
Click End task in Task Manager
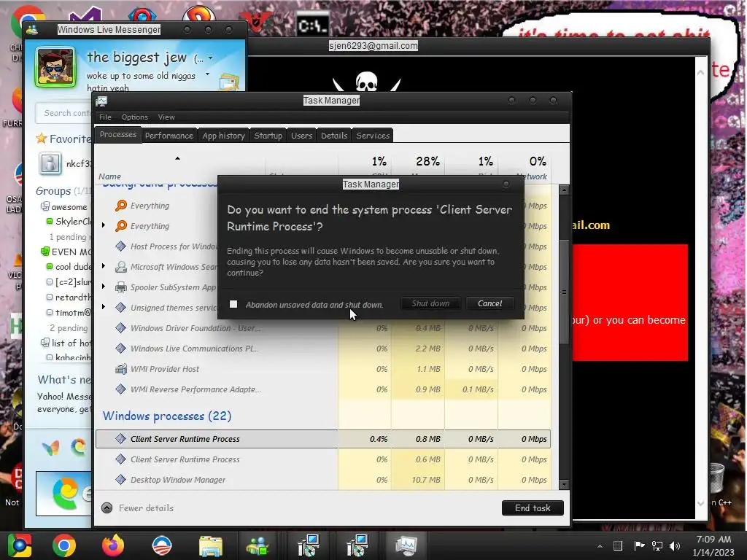point(533,507)
